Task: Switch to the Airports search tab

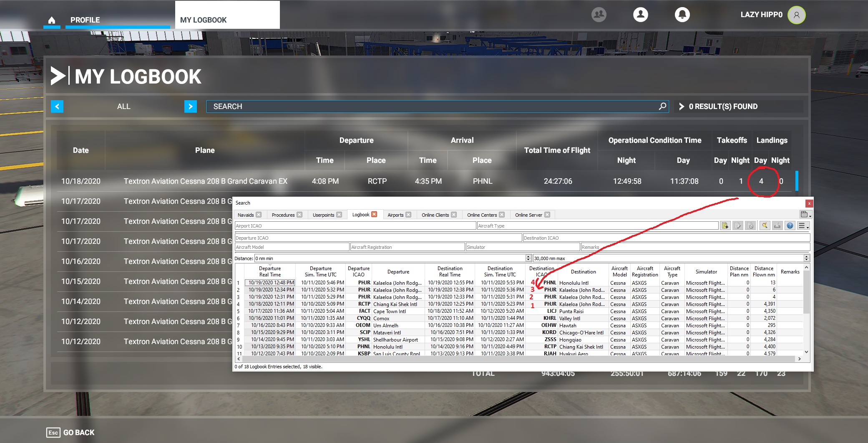Action: click(x=395, y=215)
